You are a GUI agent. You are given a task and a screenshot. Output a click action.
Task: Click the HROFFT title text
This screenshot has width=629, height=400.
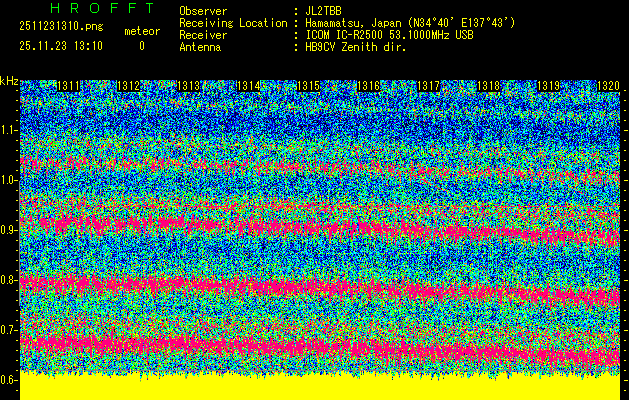[x=101, y=8]
